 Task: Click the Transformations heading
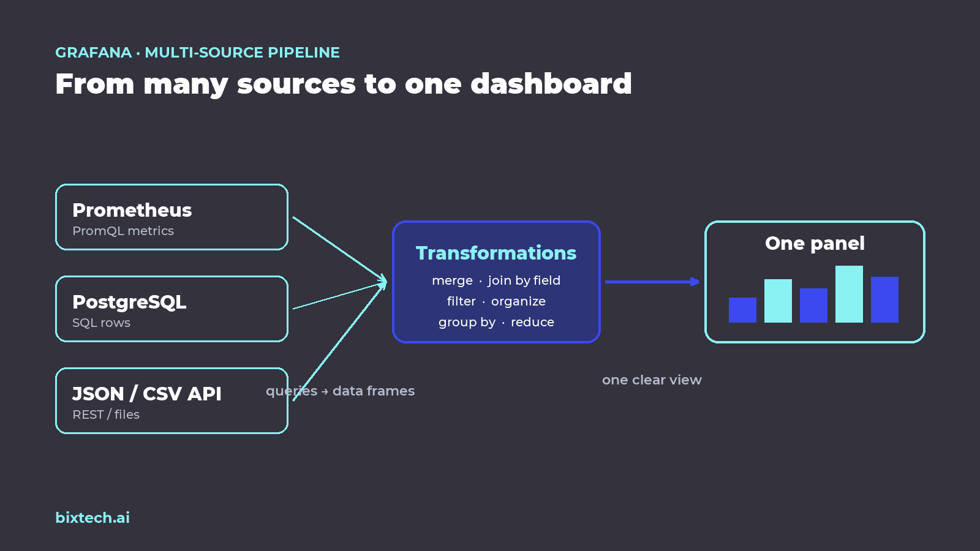[x=496, y=253]
